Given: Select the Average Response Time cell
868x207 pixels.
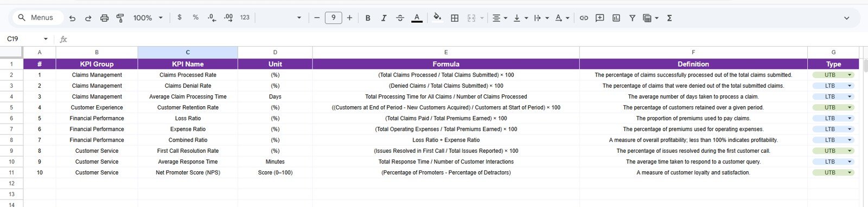Looking at the screenshot, I should (188, 161).
